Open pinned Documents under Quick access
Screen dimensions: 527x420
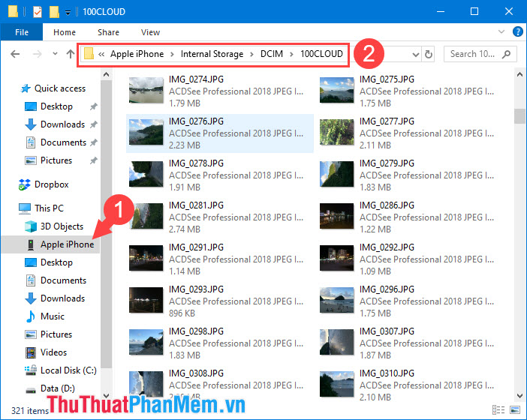coord(64,142)
